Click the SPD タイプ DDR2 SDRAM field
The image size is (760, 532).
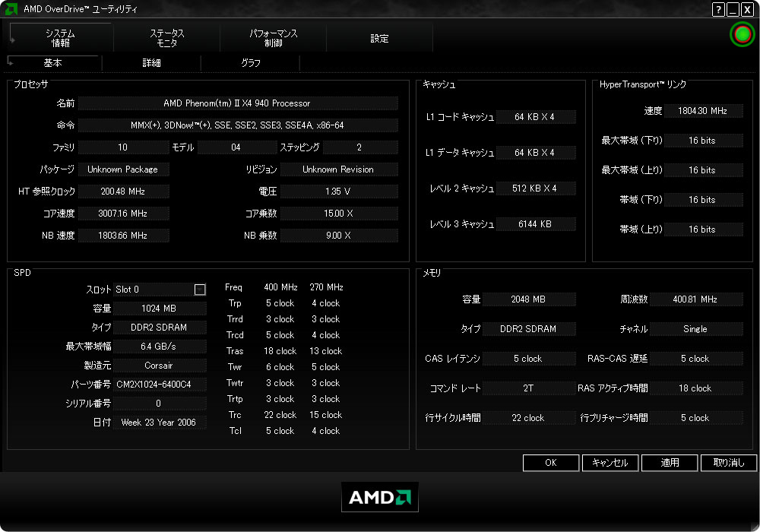pos(160,328)
